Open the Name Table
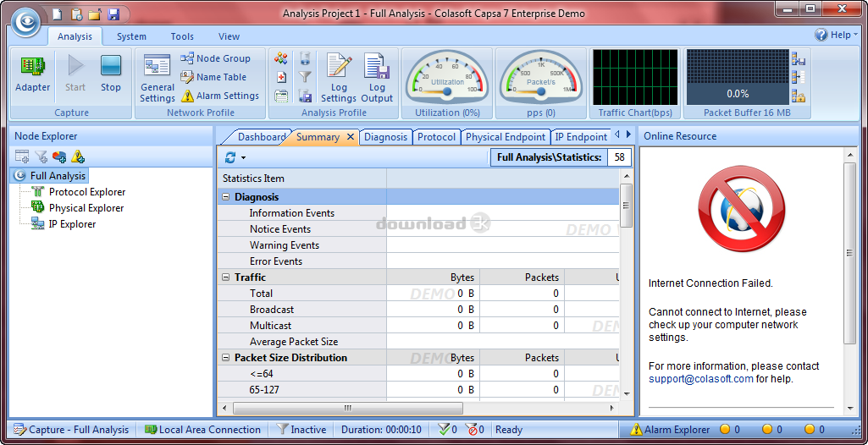Viewport: 868px width, 445px height. (213, 77)
